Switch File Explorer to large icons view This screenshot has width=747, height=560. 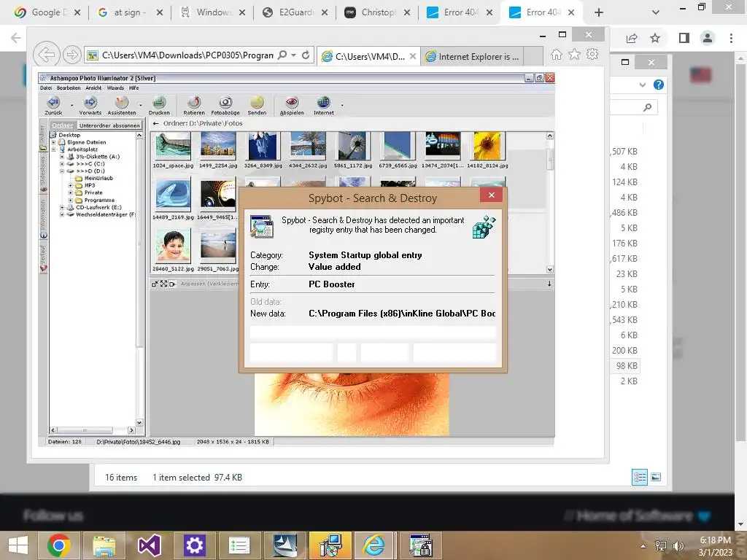pos(656,477)
